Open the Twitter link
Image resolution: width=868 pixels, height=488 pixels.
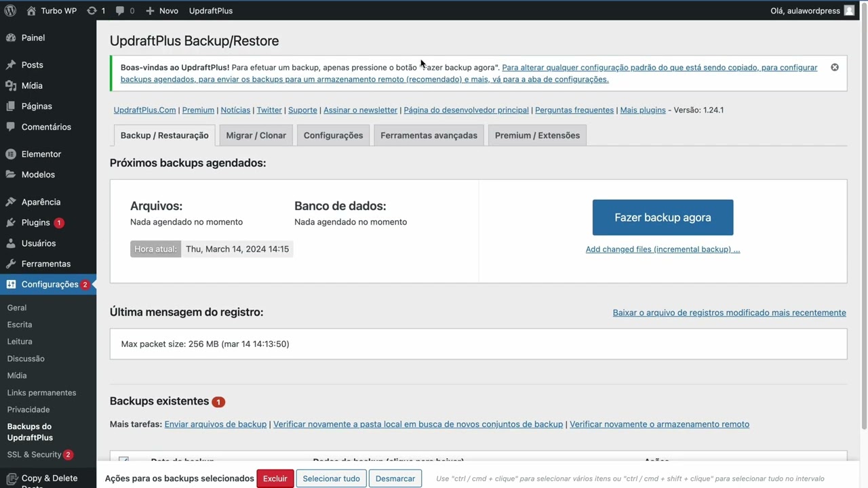[x=269, y=110]
